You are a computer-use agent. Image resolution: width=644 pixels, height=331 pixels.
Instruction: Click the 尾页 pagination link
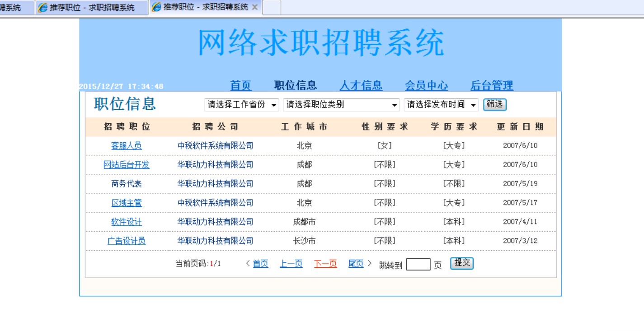[356, 264]
